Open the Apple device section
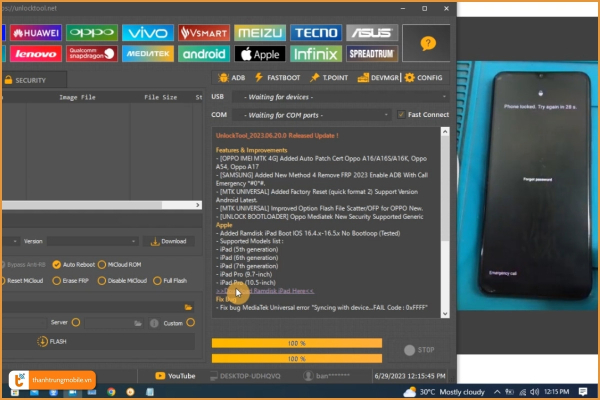Viewport: 600px width, 400px height. (x=261, y=53)
